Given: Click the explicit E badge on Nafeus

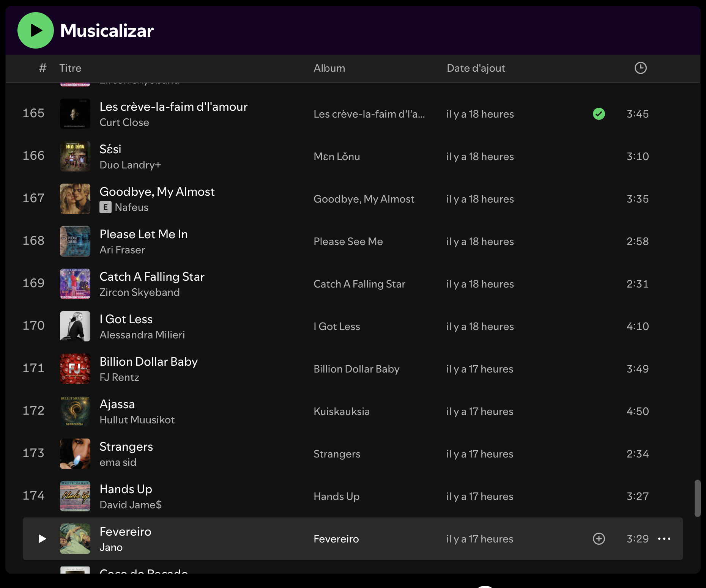Looking at the screenshot, I should 105,207.
